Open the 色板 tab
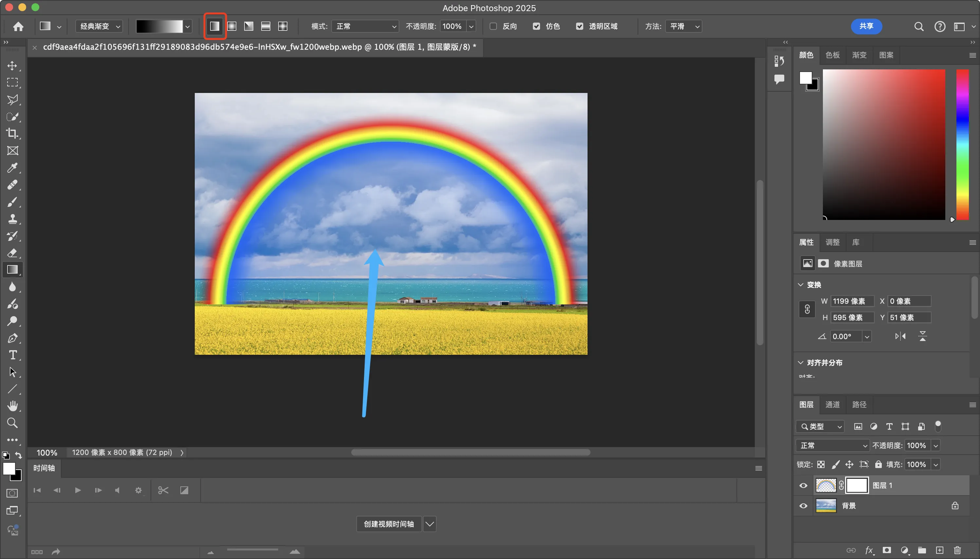 tap(832, 55)
